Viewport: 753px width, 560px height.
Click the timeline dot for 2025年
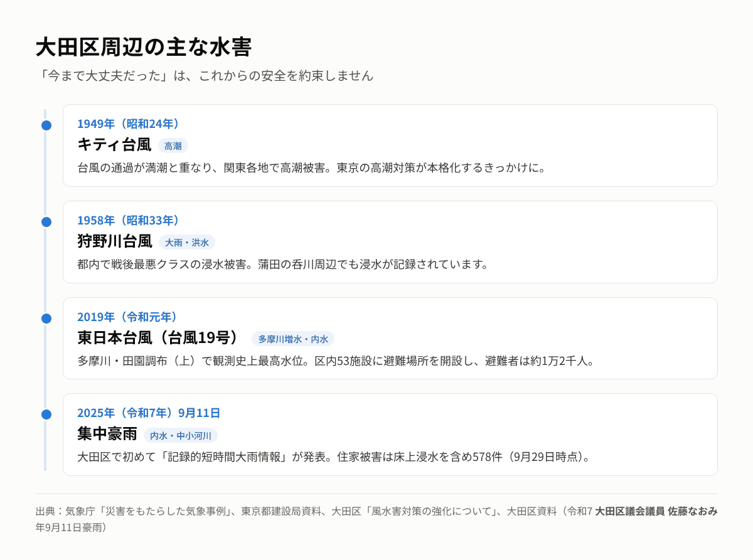pyautogui.click(x=46, y=415)
